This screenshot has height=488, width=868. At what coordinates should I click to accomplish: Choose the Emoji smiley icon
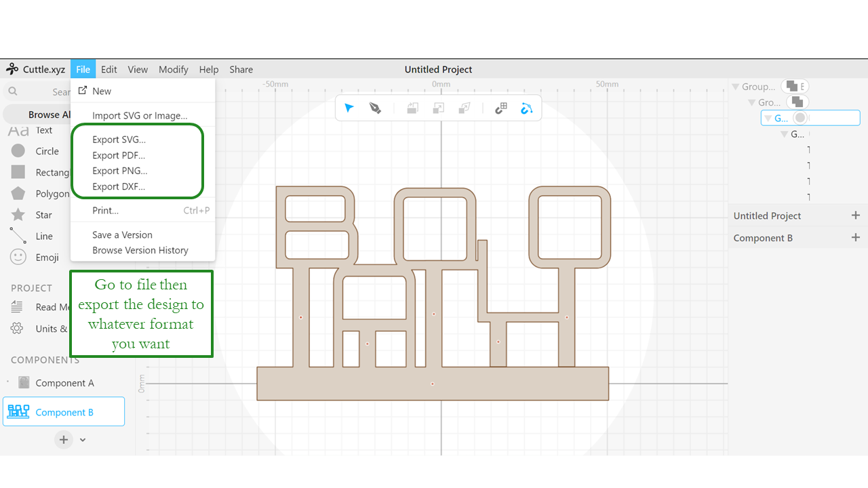18,257
